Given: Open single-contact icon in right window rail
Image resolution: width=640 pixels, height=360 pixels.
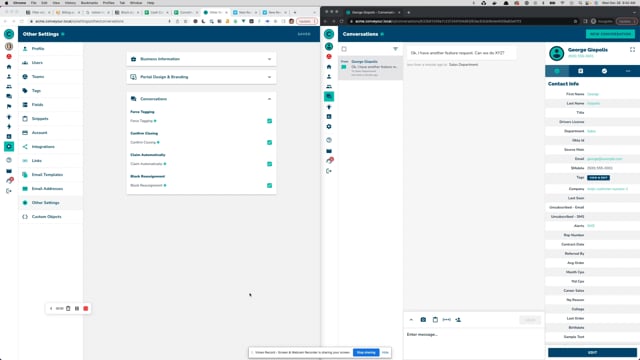Looking at the screenshot, I should 329,76.
